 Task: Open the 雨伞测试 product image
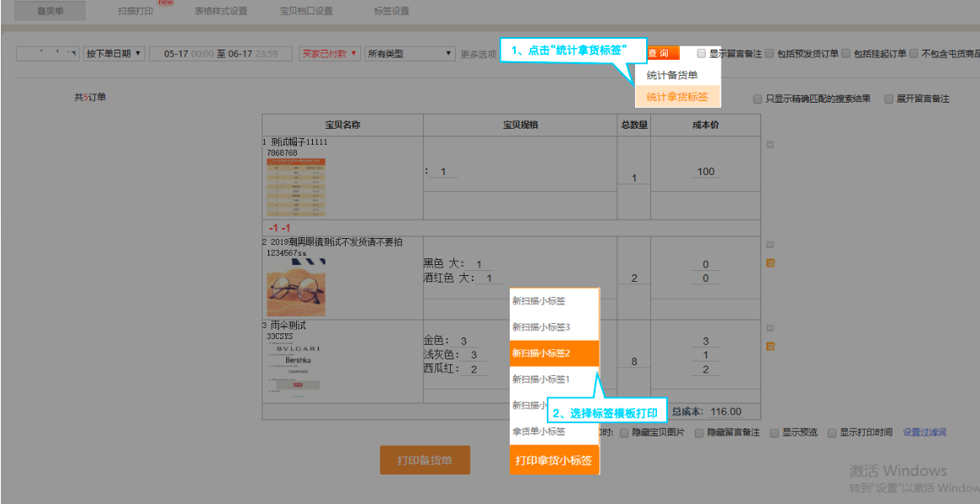[295, 370]
